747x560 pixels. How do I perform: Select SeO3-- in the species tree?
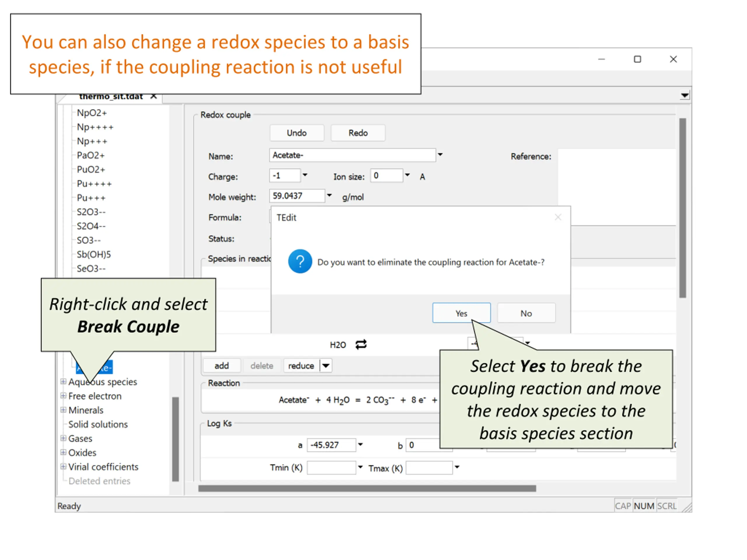click(91, 269)
